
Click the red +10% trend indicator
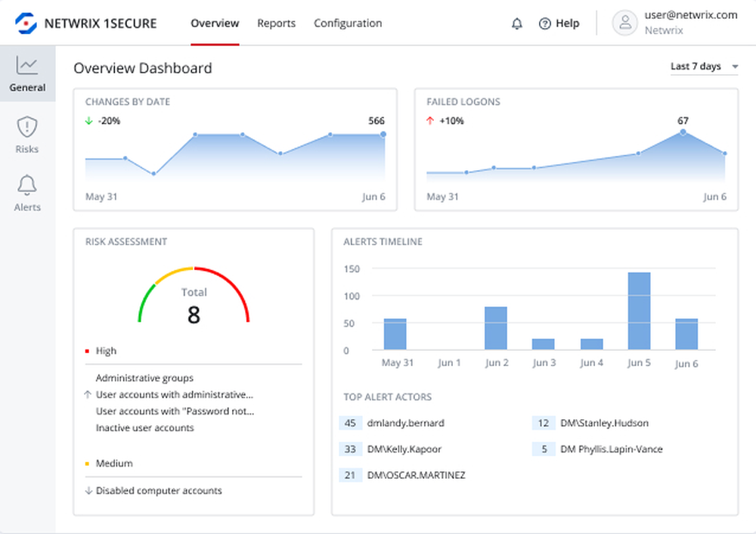tap(431, 120)
